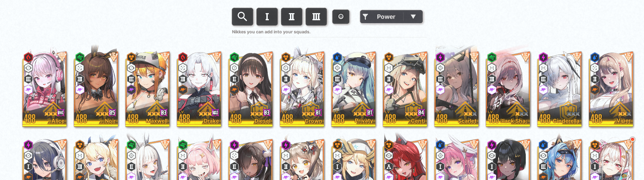Toggle the burst III filter button
This screenshot has width=644, height=180.
[316, 17]
